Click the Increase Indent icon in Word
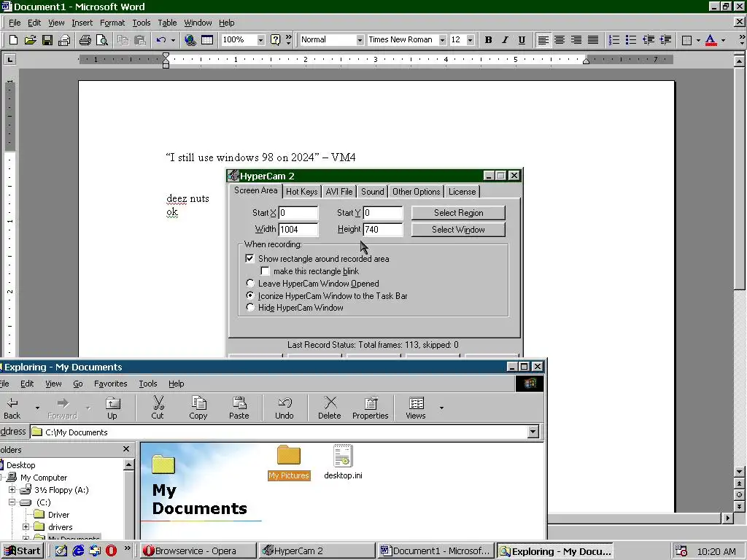This screenshot has width=747, height=560. 665,40
